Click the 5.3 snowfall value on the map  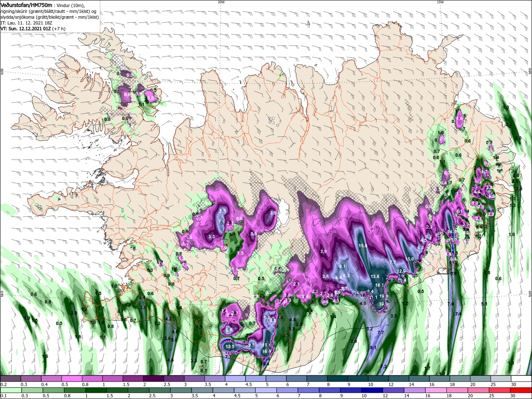(222, 211)
